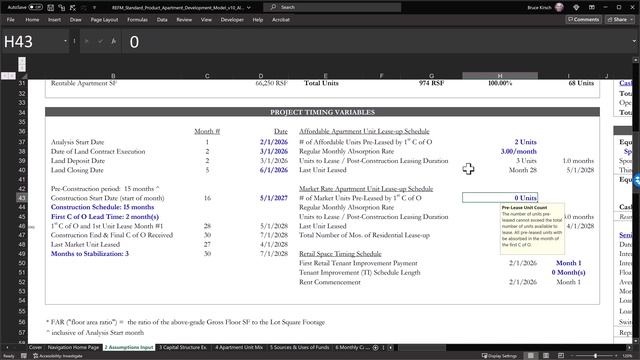This screenshot has width=640, height=360.
Task: Open the Page Layout ribbon tab
Action: coord(104,20)
